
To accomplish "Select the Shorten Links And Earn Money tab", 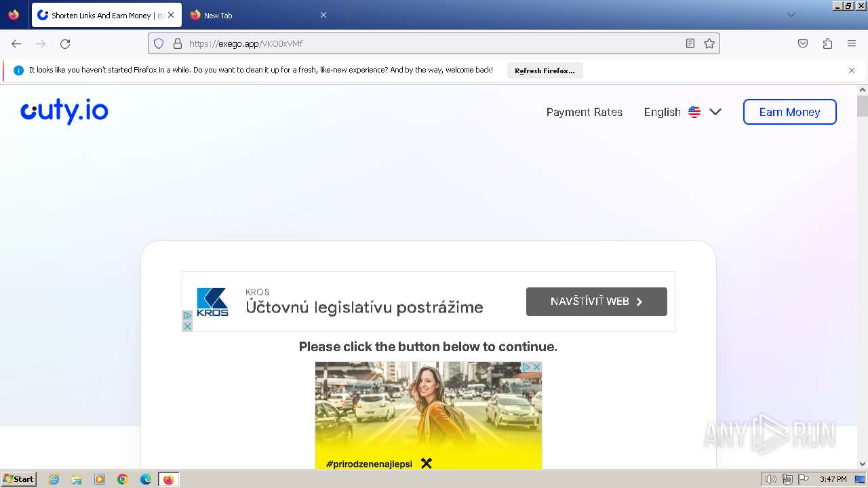I will 106,15.
